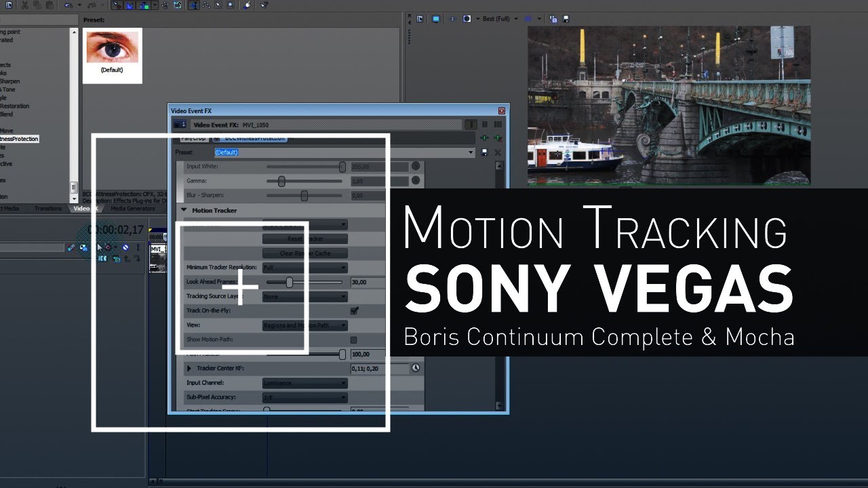Click the Split Screen View icon
Screen dimensions: 868x488
click(x=467, y=19)
